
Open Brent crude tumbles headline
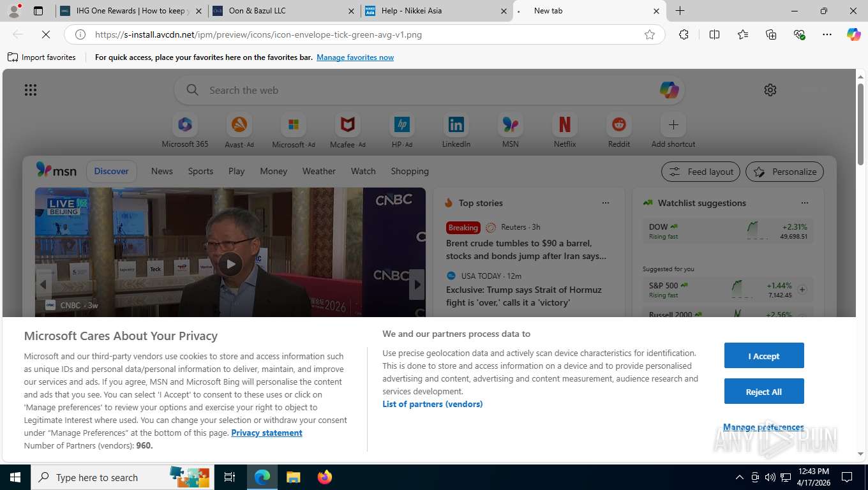click(x=527, y=249)
